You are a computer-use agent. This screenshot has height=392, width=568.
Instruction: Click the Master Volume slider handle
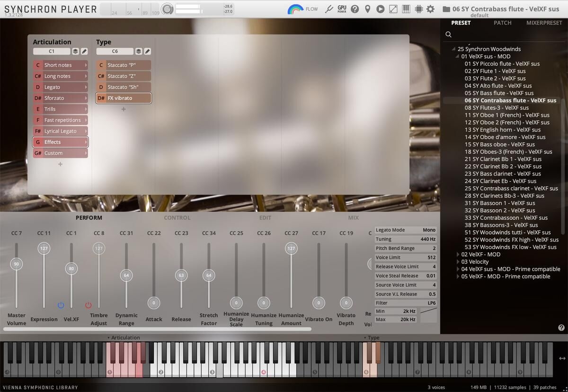(17, 264)
